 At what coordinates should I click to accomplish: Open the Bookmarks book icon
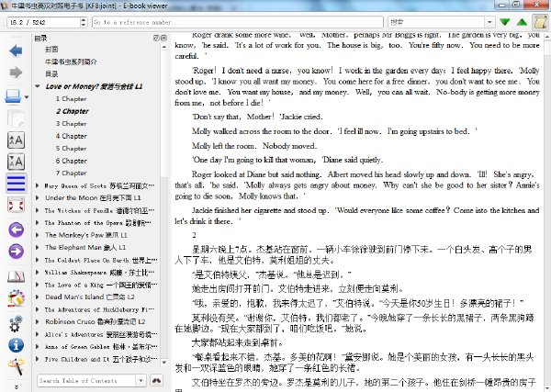(16, 277)
